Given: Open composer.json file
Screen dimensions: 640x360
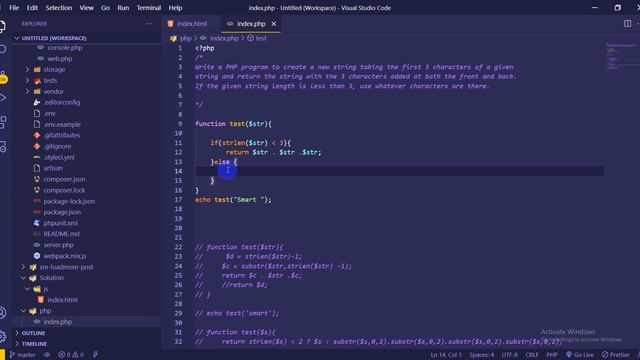Looking at the screenshot, I should (64, 179).
